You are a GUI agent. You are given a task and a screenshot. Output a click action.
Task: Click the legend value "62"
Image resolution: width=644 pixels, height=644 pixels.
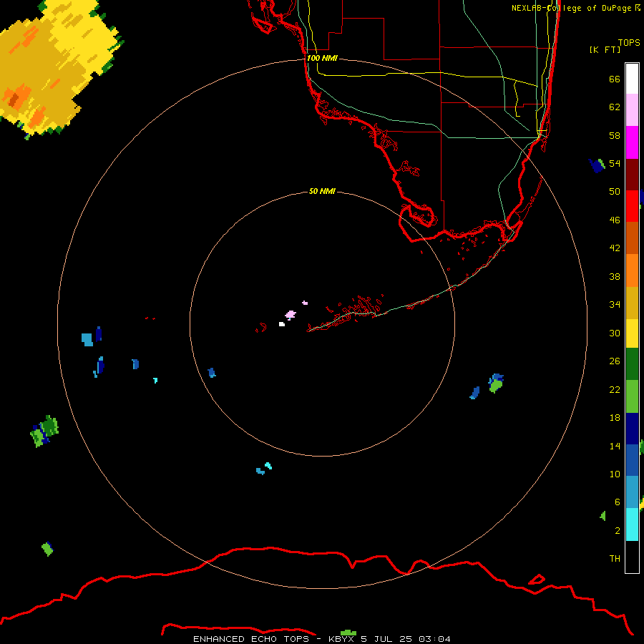(615, 107)
